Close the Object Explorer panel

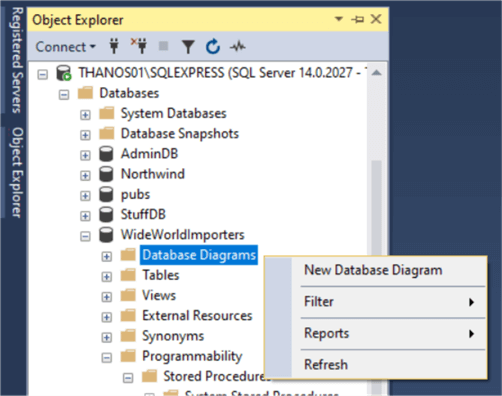[x=376, y=19]
